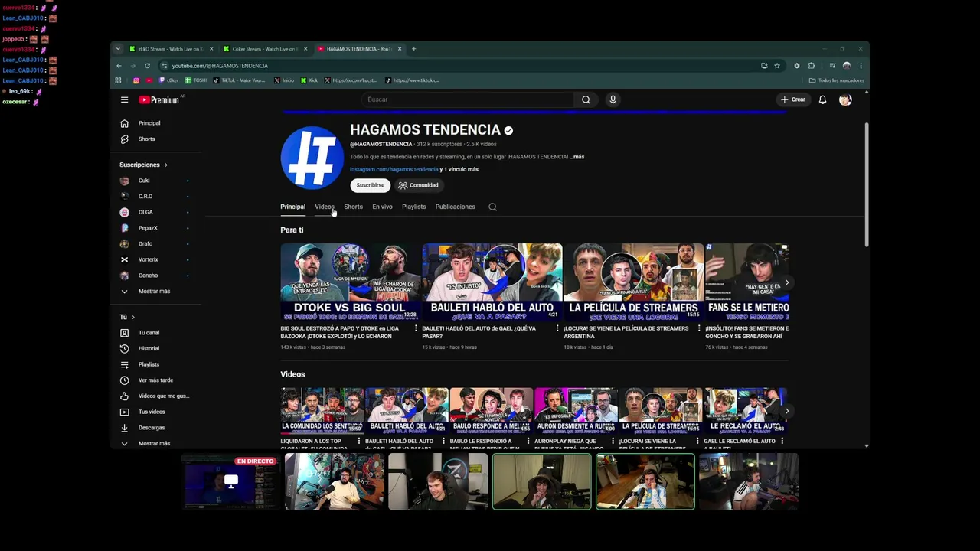This screenshot has height=551, width=980.
Task: Open Videos que me gustan
Action: pos(163,396)
